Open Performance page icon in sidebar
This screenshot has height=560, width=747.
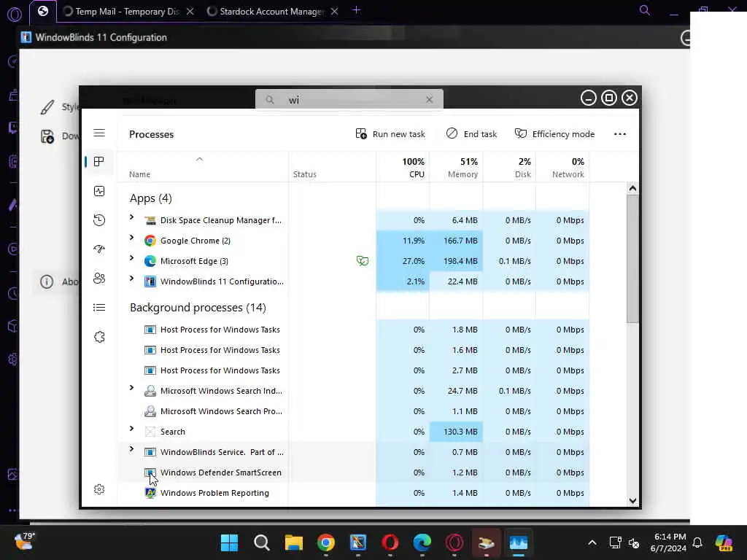[x=99, y=191]
